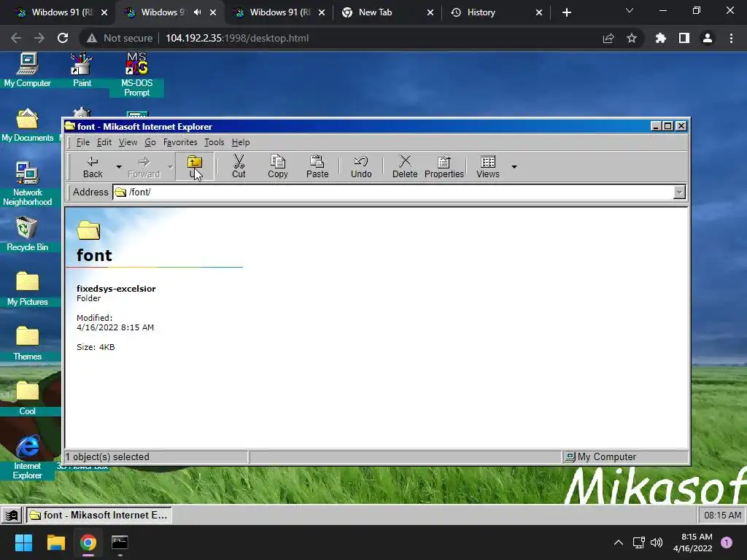
Task: Open Chrome tab search chevron
Action: click(x=630, y=10)
